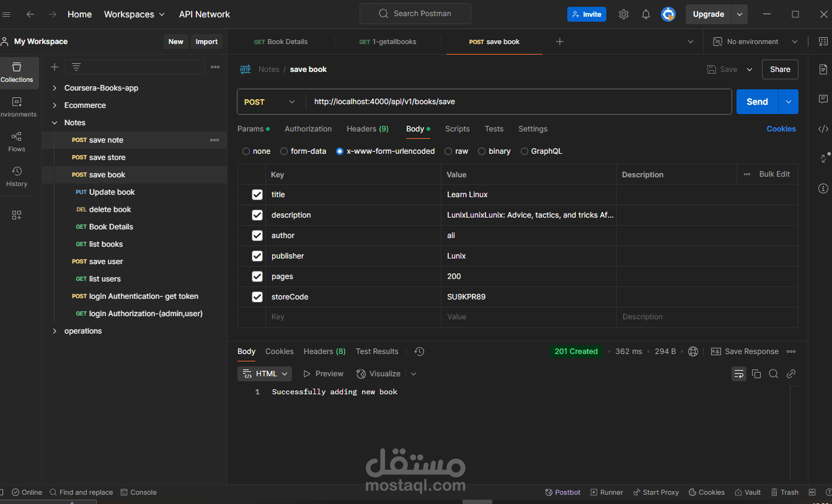Uncheck the storeCode parameter
832x504 pixels.
(x=257, y=296)
